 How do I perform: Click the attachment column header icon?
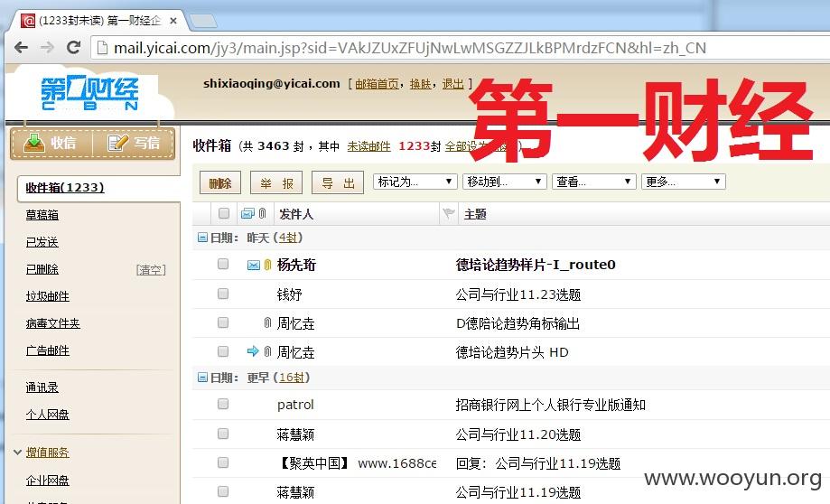pyautogui.click(x=262, y=213)
